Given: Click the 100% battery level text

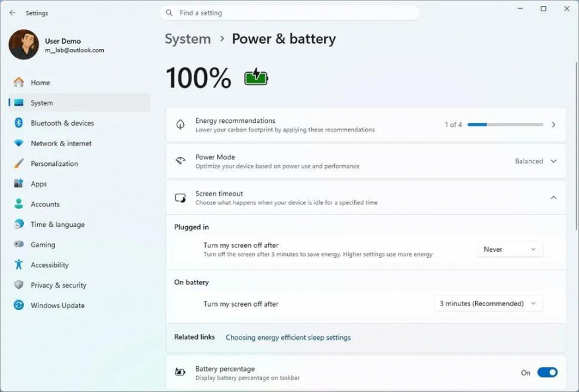Looking at the screenshot, I should coord(199,78).
